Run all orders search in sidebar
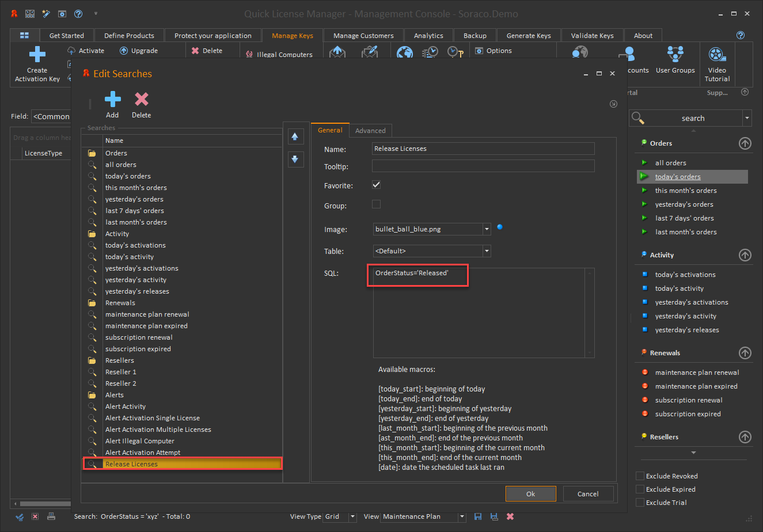Viewport: 763px width, 532px height. (670, 163)
